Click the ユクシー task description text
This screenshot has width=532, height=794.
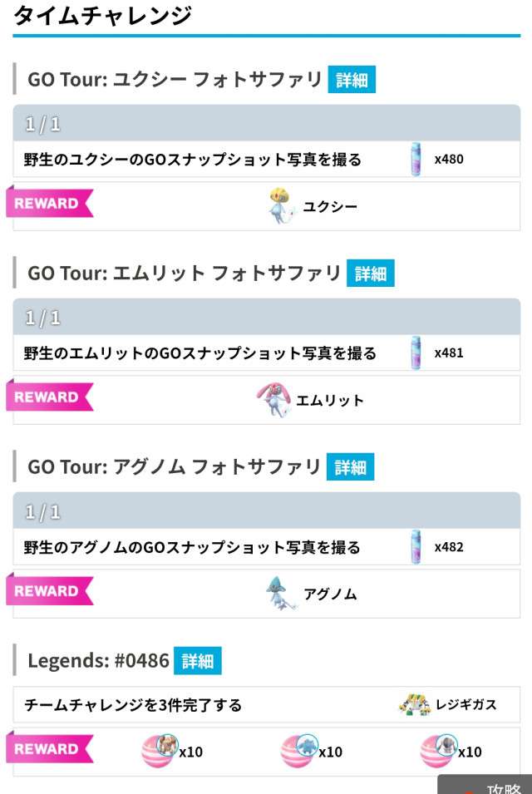pos(193,160)
